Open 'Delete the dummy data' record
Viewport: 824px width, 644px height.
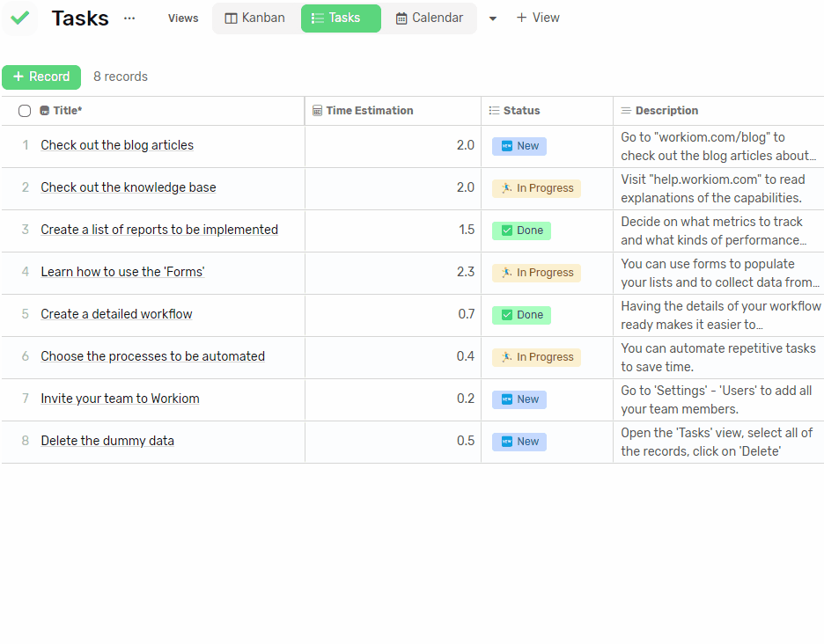(107, 441)
